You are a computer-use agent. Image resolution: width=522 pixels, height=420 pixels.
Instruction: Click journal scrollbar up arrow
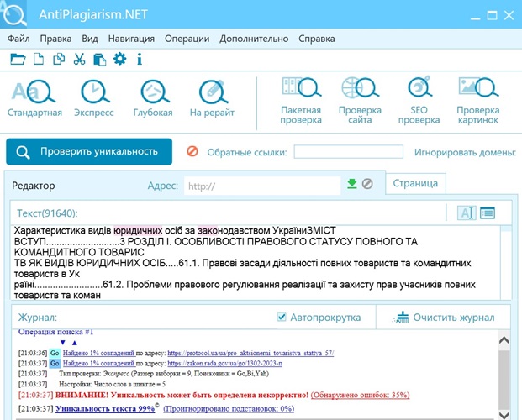[504, 340]
